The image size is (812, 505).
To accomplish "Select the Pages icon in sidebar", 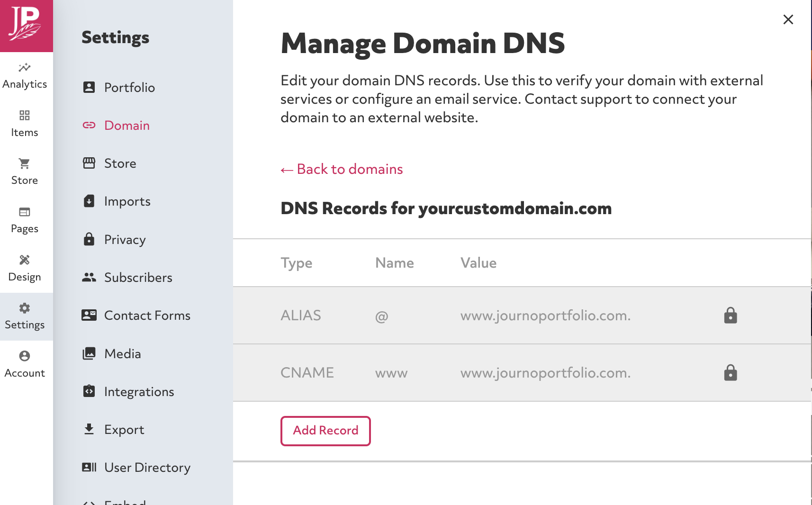I will coord(25,219).
